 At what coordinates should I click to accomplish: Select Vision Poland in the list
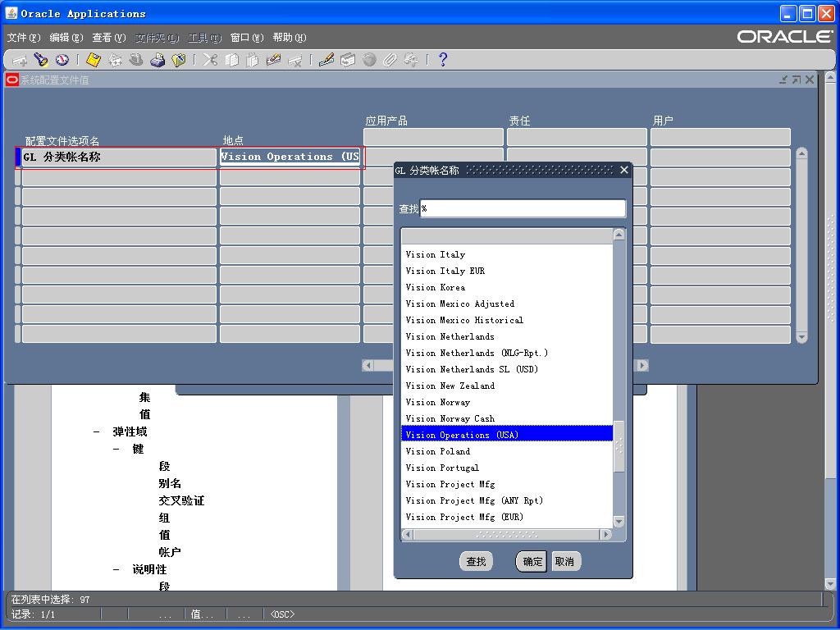(x=507, y=451)
